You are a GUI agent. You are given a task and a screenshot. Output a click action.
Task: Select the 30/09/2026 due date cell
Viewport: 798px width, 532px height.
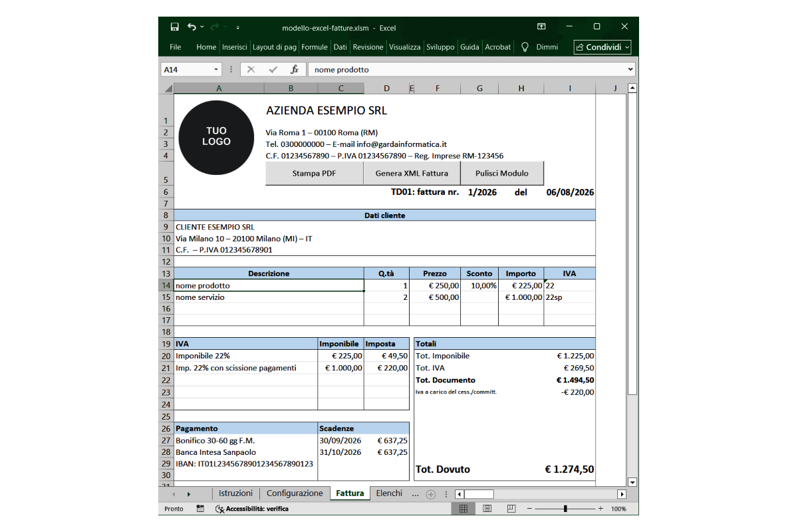click(340, 440)
